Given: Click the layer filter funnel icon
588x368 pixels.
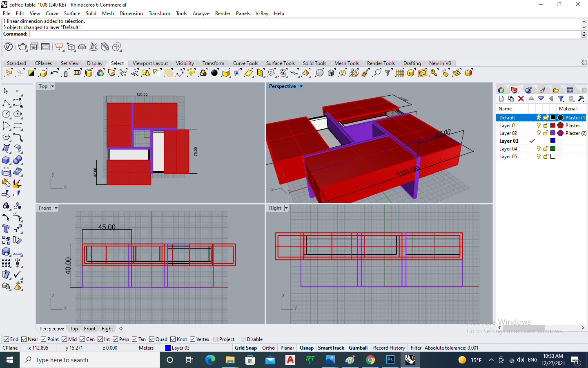Looking at the screenshot, I should tap(561, 99).
